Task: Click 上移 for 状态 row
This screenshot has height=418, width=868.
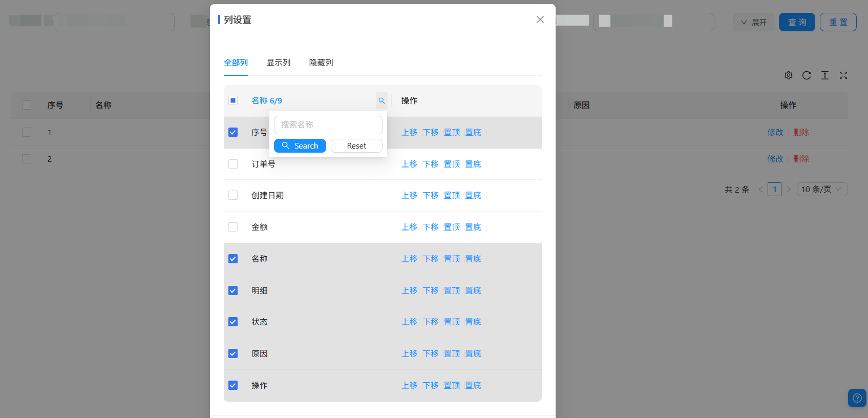Action: click(x=409, y=322)
